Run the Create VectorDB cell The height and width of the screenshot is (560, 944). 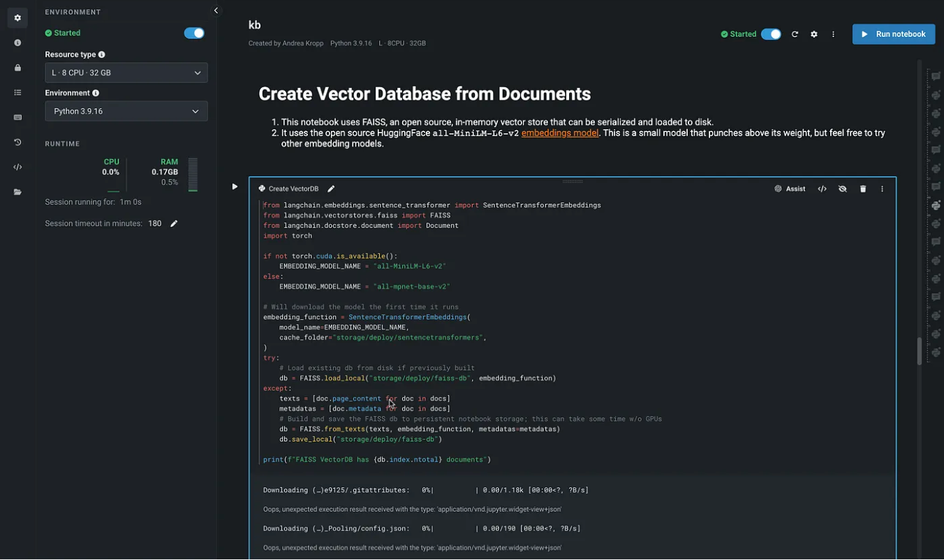coord(235,186)
